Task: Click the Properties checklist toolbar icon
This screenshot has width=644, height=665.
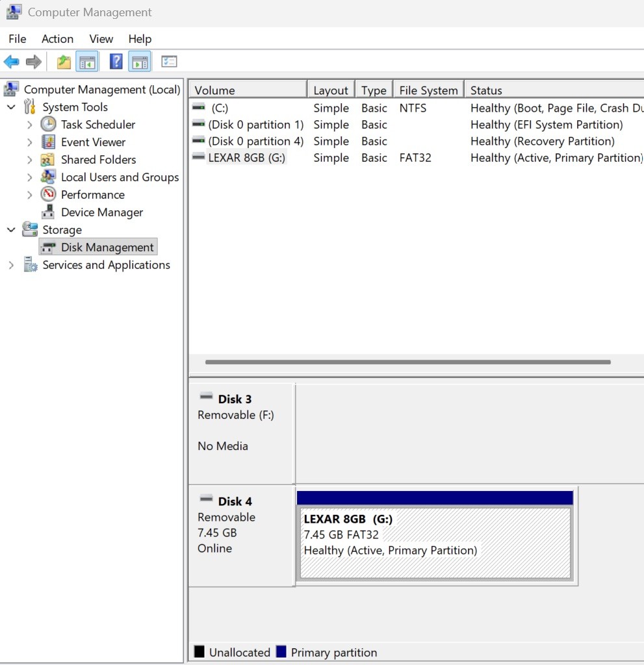Action: tap(169, 62)
